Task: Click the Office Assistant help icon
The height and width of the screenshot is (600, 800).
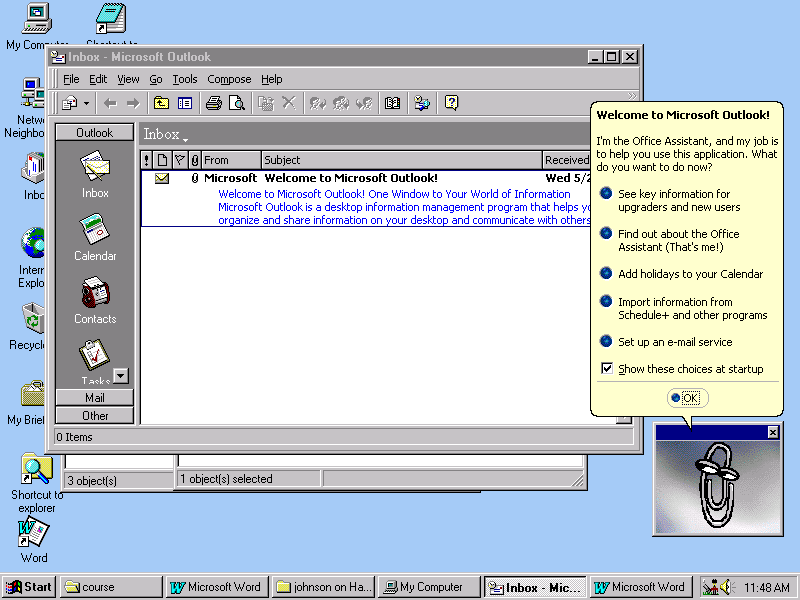Action: click(x=451, y=104)
